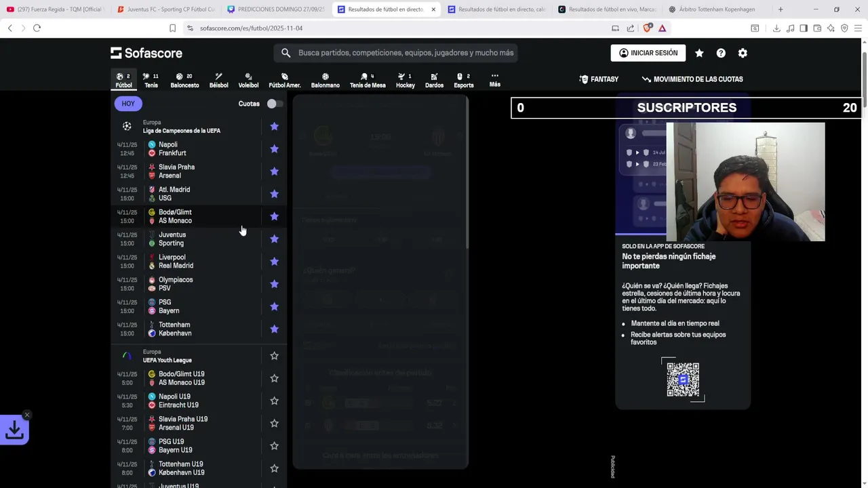
Task: Close the active Sofascore browser tab
Action: tap(433, 9)
